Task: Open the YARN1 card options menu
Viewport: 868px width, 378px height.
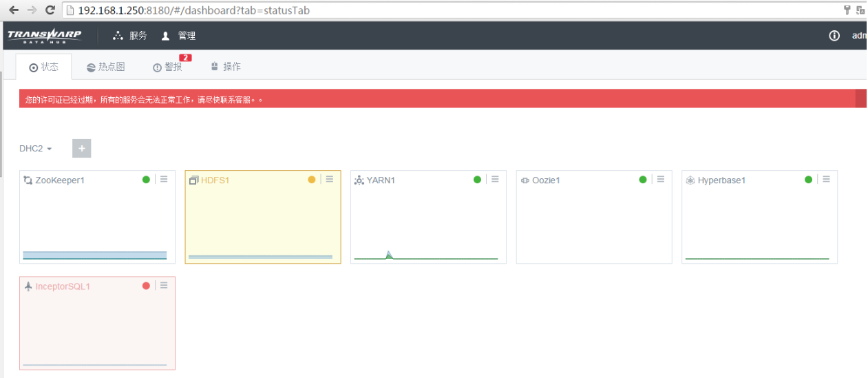Action: 495,179
